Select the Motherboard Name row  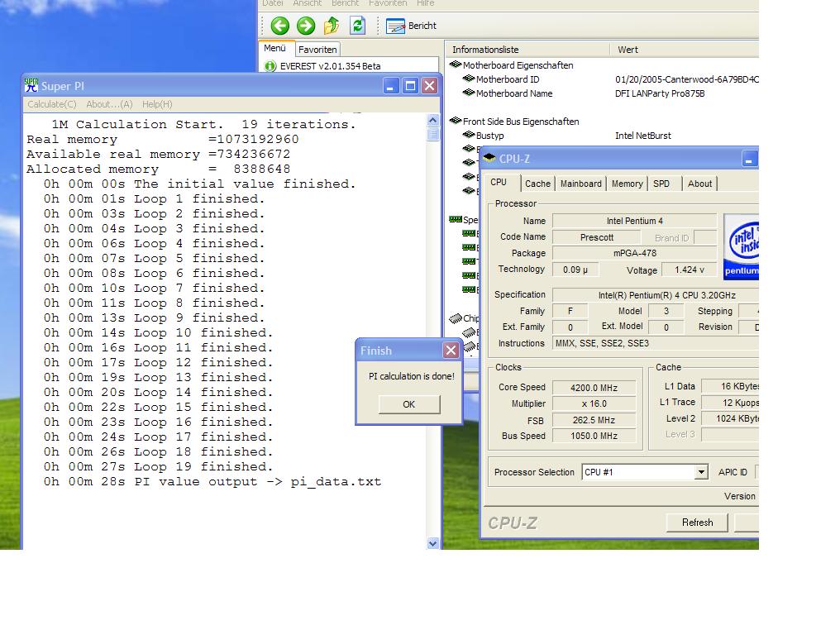coord(513,93)
